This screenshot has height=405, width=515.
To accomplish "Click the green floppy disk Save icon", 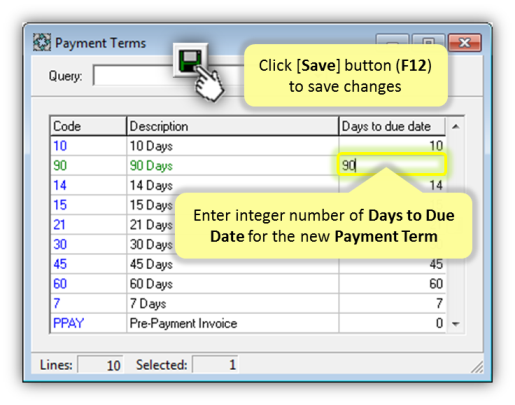I will tap(190, 60).
